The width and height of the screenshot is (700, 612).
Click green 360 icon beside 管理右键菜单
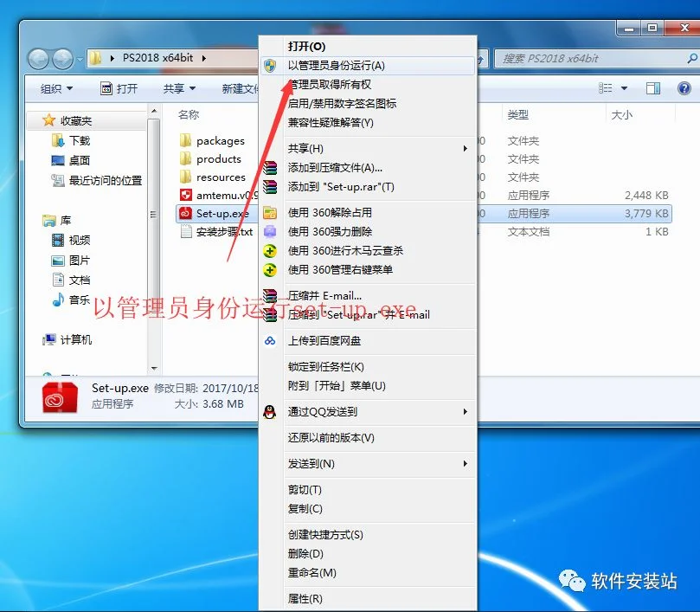coord(270,270)
